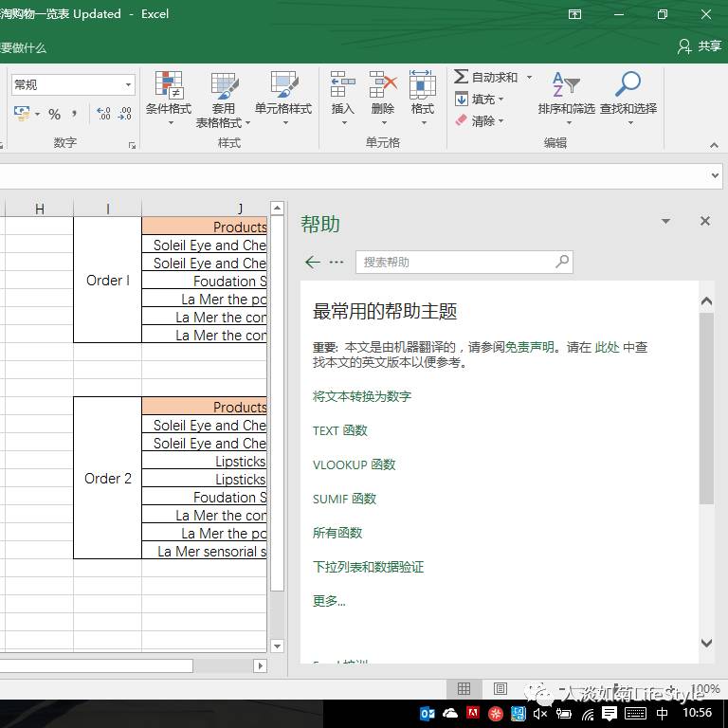Screen dimensions: 728x728
Task: Click the AutoSum (自动求和) button
Action: (x=485, y=77)
